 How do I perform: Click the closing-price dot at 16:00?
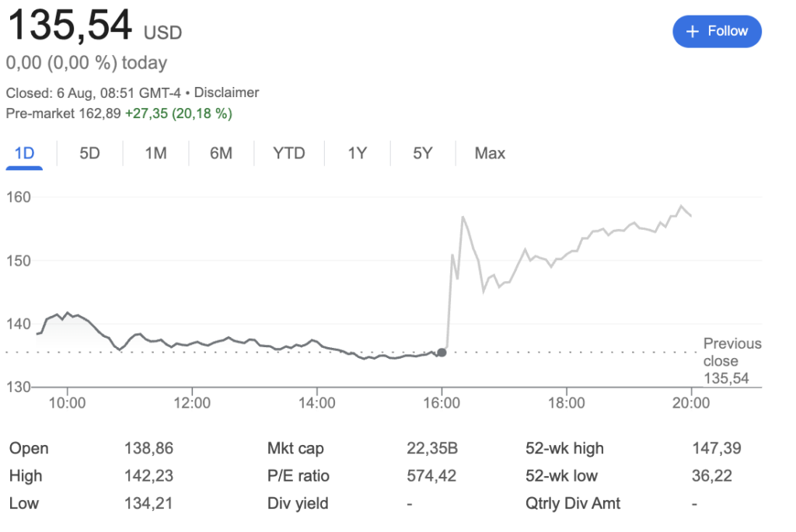442,353
